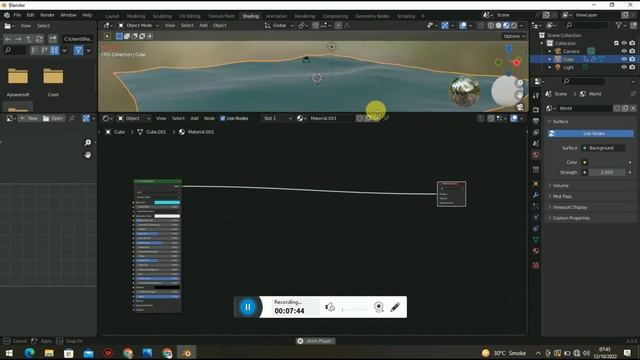Click the pencil annotate icon in recorder bar

(395, 307)
